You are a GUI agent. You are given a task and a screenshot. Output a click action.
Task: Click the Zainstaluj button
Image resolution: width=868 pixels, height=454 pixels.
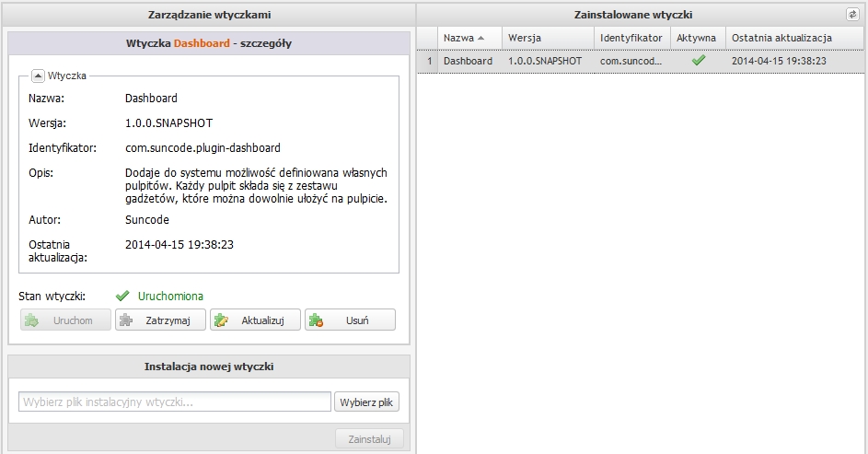tap(369, 439)
